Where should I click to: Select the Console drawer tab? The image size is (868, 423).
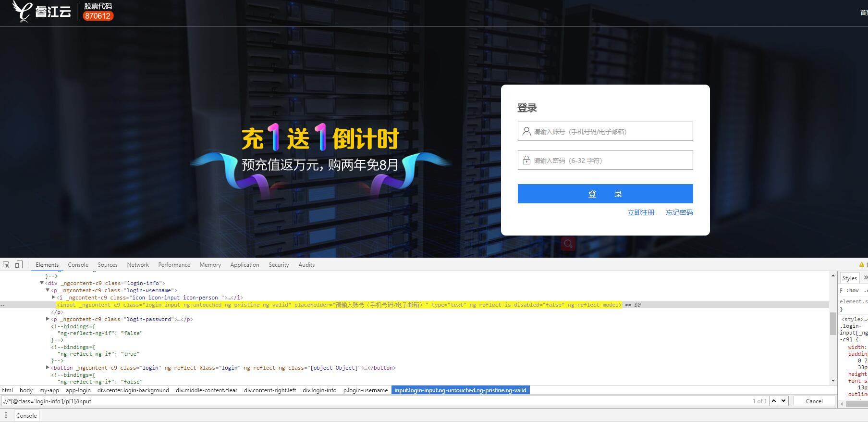coord(26,416)
